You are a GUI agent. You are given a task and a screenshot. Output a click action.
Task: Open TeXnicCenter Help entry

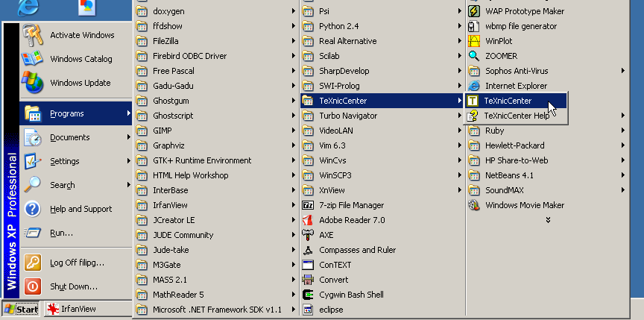click(x=516, y=116)
